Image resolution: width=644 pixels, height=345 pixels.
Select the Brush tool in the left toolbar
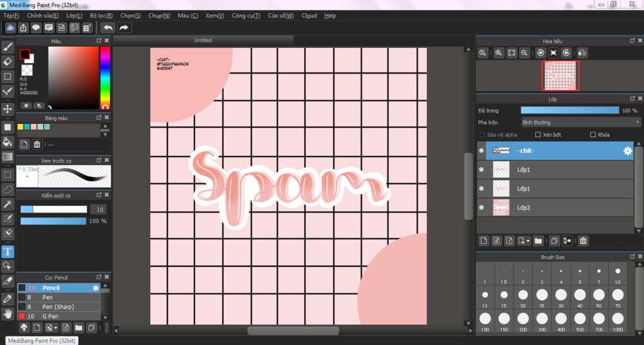(x=8, y=47)
